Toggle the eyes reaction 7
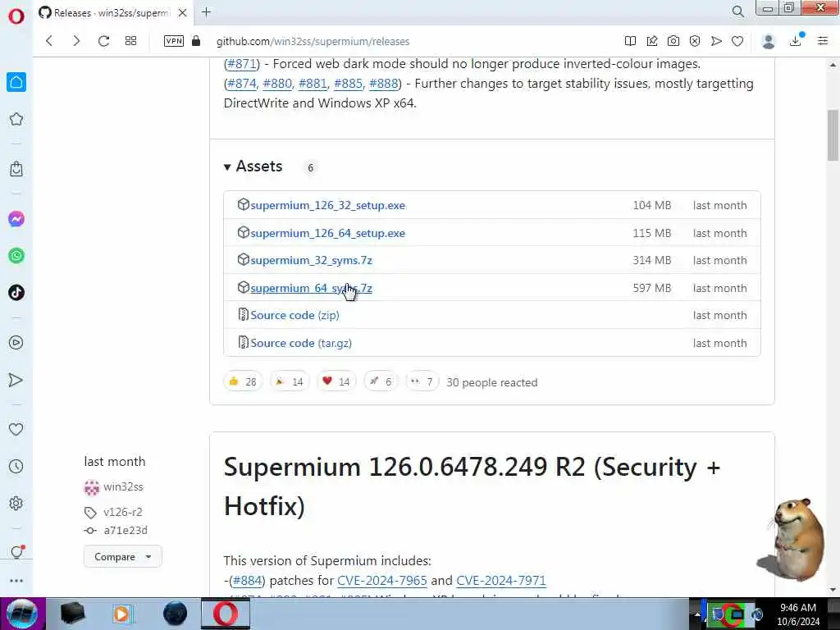840x630 pixels. click(x=422, y=381)
